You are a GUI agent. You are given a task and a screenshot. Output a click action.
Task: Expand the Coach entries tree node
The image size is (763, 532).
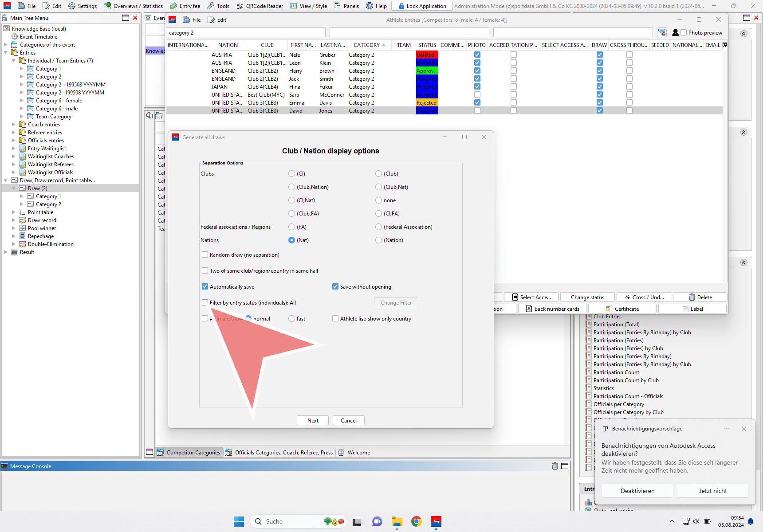pos(14,125)
